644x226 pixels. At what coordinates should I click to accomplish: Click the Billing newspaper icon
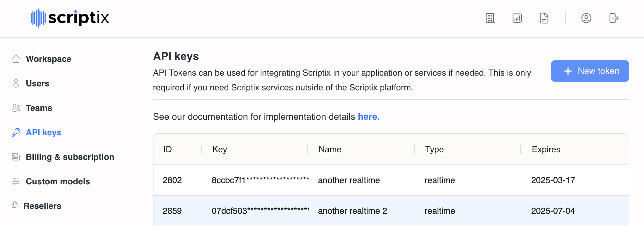(16, 157)
